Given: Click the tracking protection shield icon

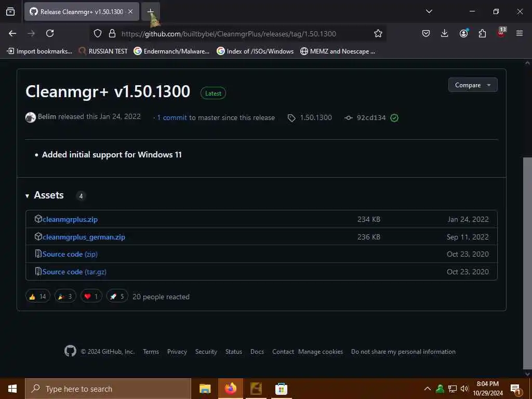Looking at the screenshot, I should pyautogui.click(x=98, y=33).
